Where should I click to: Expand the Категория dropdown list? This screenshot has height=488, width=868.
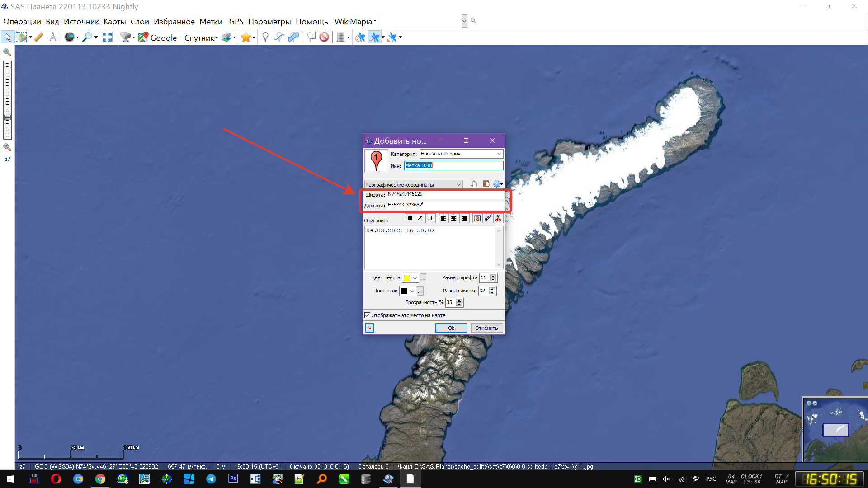499,154
